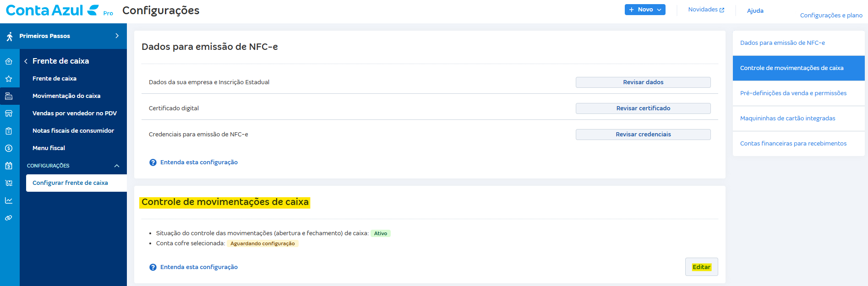Click Credenciais para emissão de NFC-e label

[x=198, y=135]
